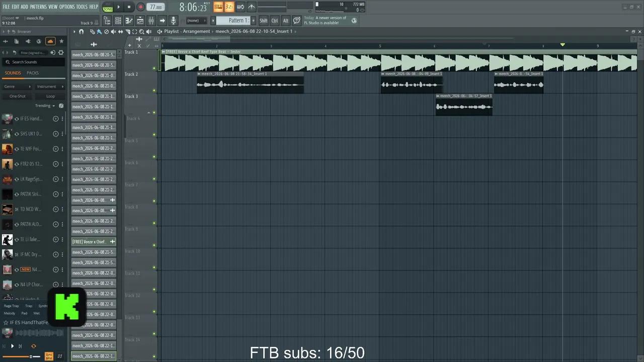644x362 pixels.
Task: Click the red Record button
Action: point(140,7)
